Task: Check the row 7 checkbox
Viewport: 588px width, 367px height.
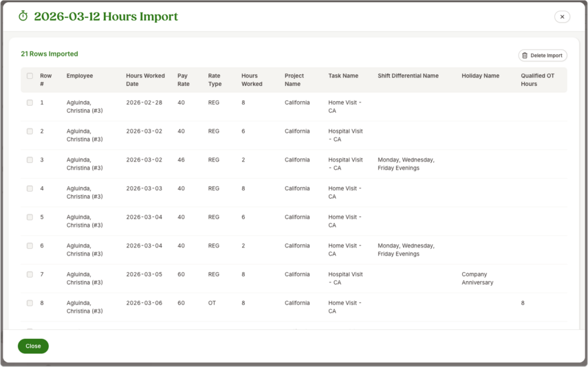Action: [x=30, y=275]
